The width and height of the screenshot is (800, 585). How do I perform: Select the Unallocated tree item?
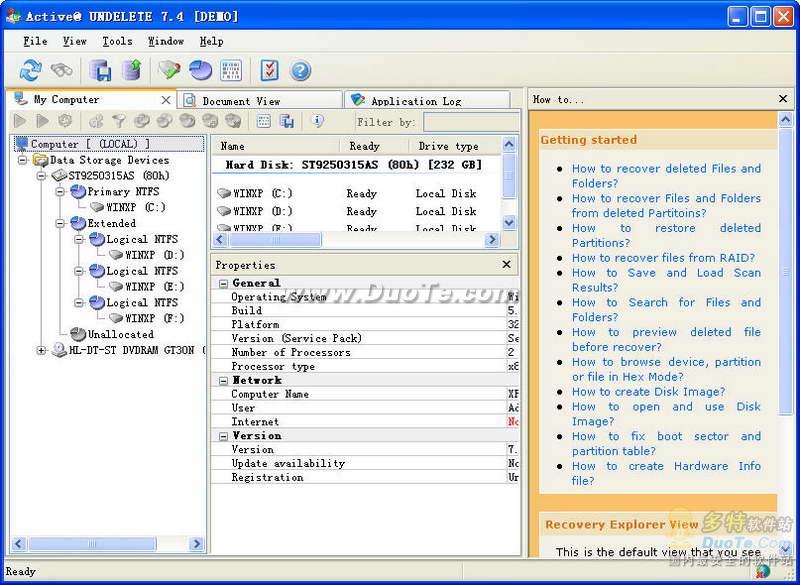[x=120, y=335]
